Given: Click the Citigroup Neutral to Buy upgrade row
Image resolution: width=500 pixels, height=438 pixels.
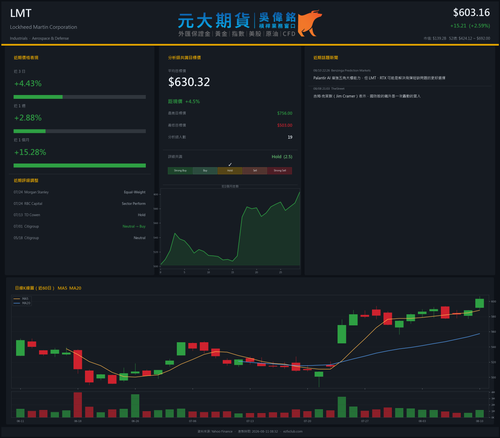Looking at the screenshot, I should coord(79,226).
